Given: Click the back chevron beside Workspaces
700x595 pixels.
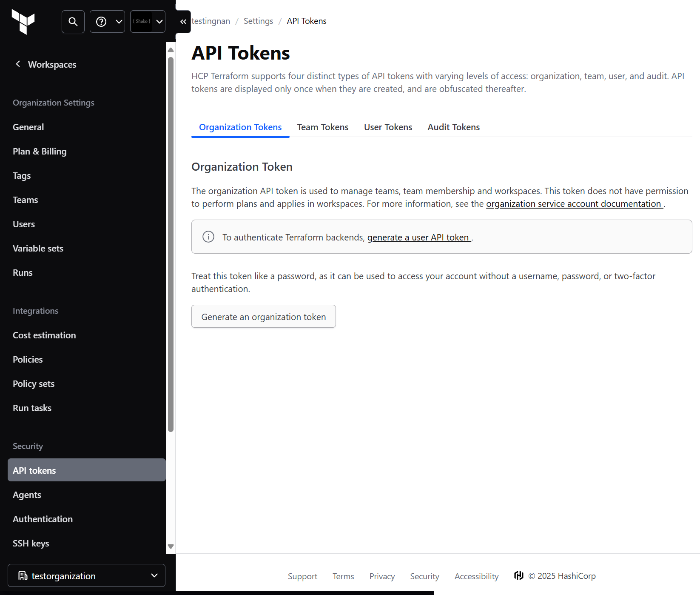Looking at the screenshot, I should pos(18,64).
